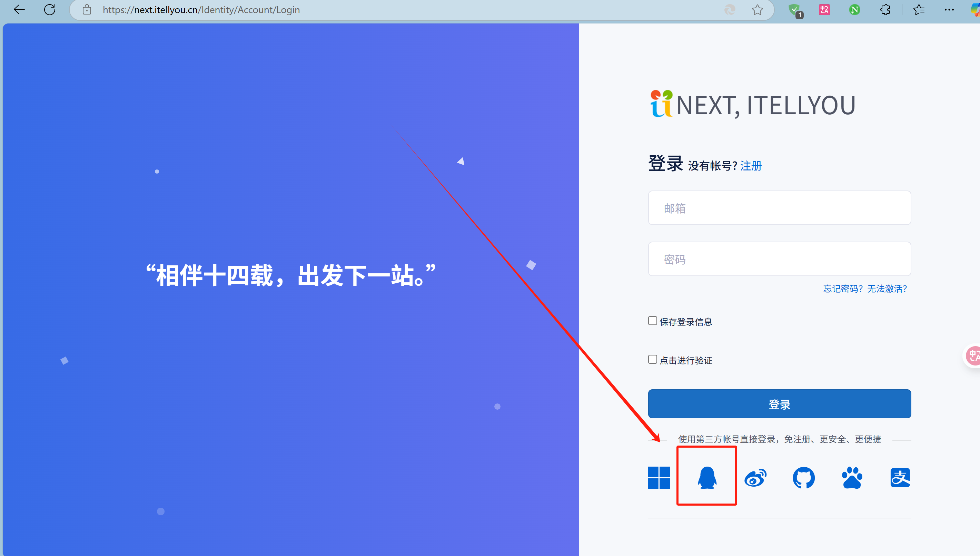Viewport: 980px width, 556px height.
Task: Open browser favorites list icon
Action: tap(919, 10)
